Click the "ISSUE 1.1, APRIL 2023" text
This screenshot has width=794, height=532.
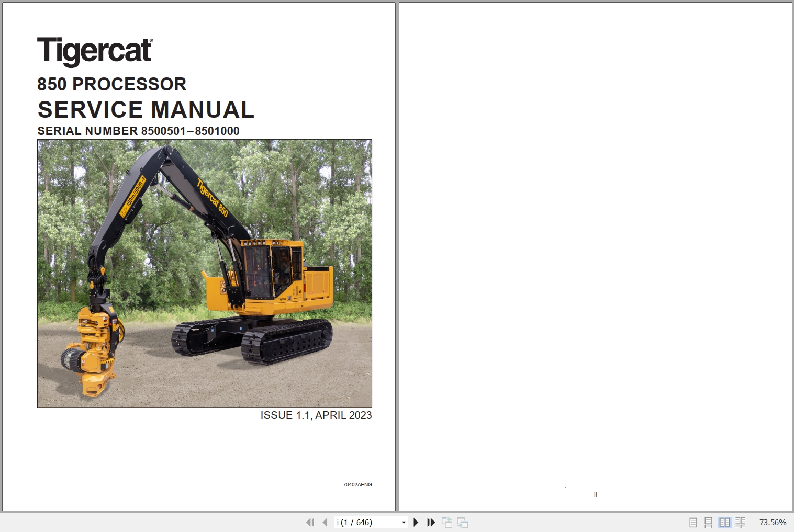[315, 415]
